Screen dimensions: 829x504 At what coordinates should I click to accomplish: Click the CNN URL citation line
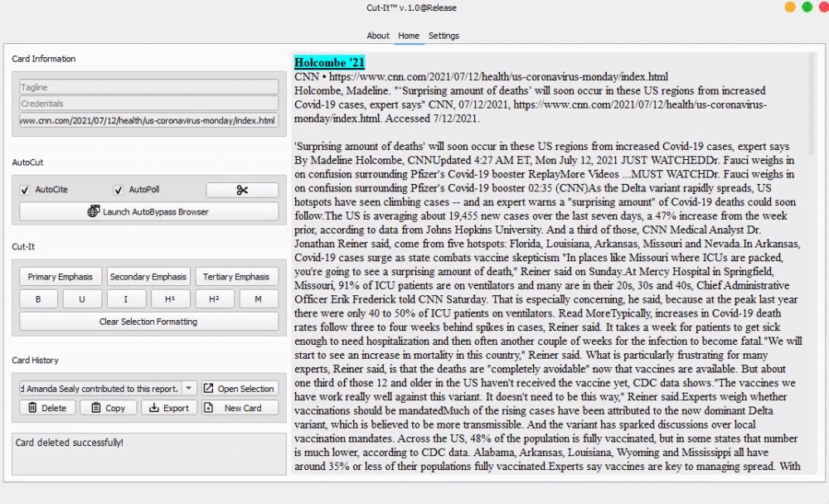coord(481,76)
